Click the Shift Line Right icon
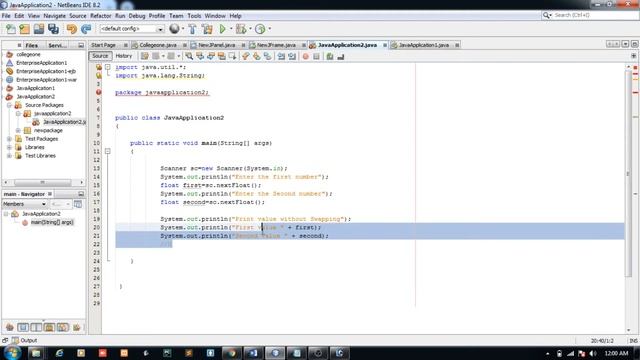This screenshot has width=640, height=360. pos(292,56)
